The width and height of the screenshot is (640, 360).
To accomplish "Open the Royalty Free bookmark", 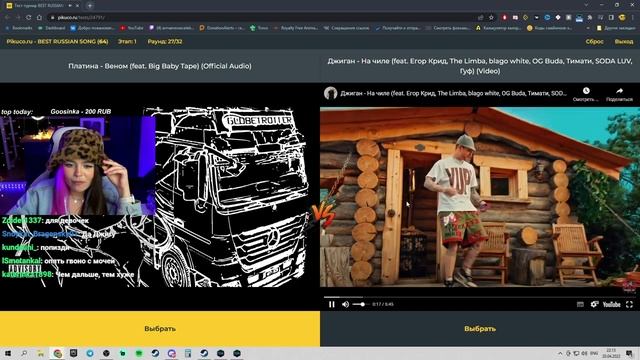I will point(296,28).
